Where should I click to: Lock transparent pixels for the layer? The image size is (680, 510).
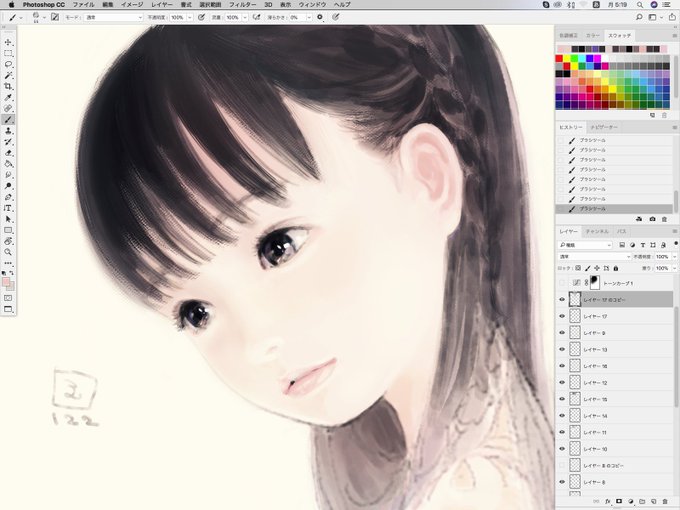(578, 268)
